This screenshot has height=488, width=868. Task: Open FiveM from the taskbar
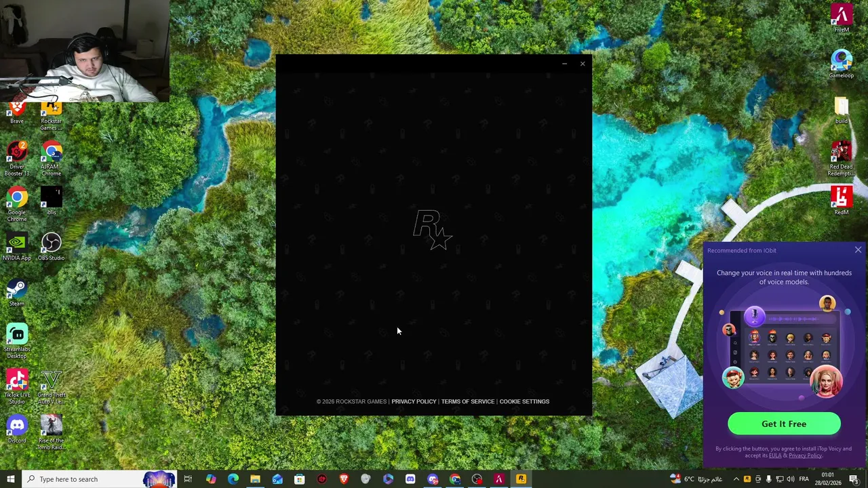point(499,479)
